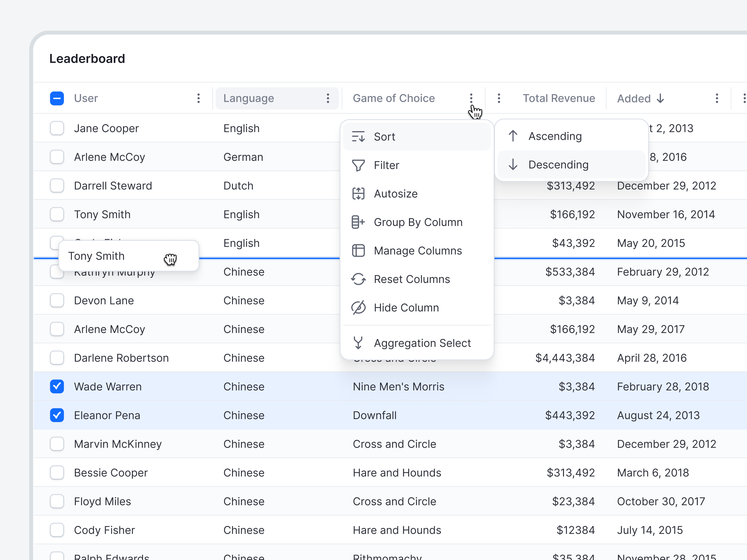This screenshot has width=747, height=560.
Task: Select Descending from the sort submenu
Action: tap(559, 164)
